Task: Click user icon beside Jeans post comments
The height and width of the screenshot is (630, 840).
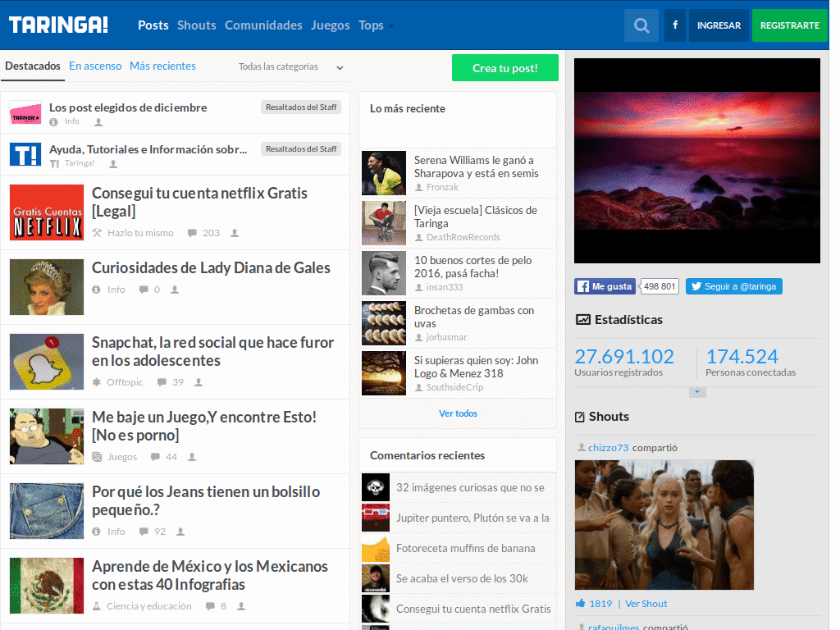Action: [180, 532]
